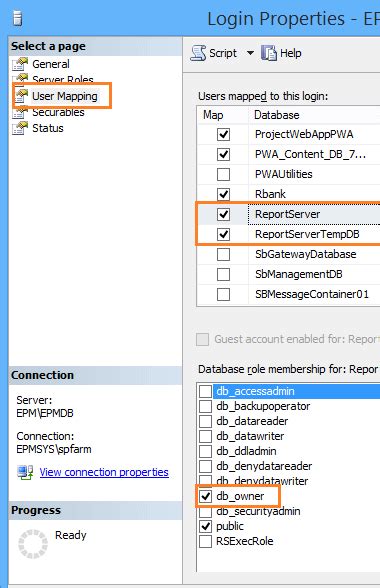Select the db_securityadmin role label
The image size is (380, 588).
[x=258, y=512]
